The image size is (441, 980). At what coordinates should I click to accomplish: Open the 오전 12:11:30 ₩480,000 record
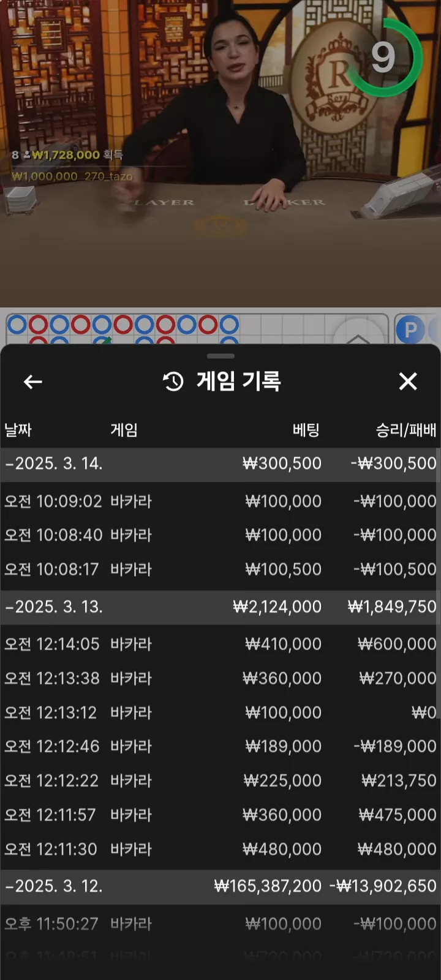[x=221, y=850]
